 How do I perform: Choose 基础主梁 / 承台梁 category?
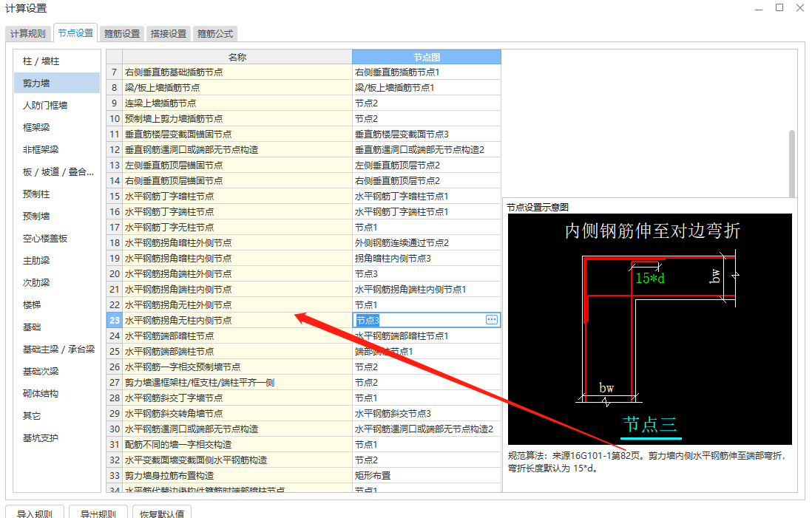point(57,350)
